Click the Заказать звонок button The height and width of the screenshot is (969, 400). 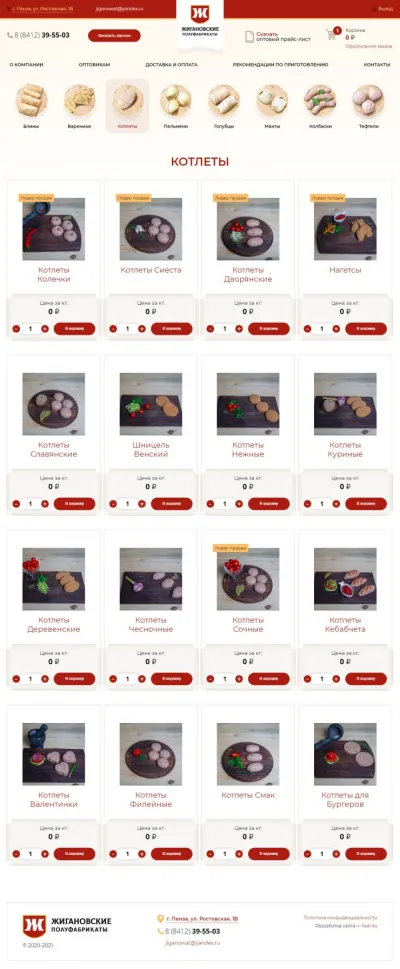(x=114, y=36)
